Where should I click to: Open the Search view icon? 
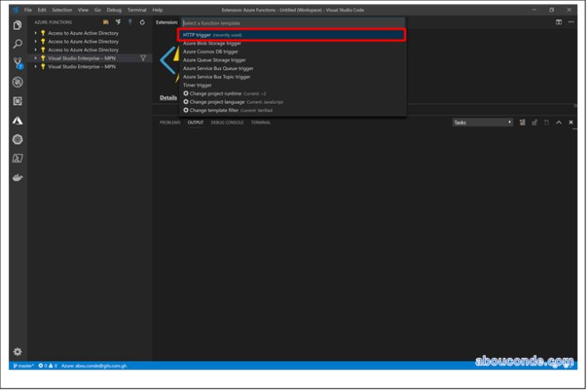(17, 45)
